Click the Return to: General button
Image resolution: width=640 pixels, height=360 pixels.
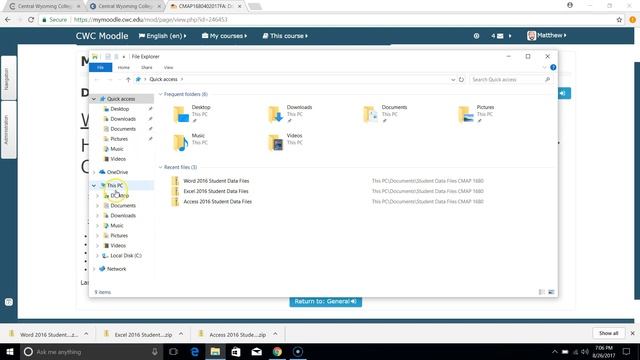point(325,301)
